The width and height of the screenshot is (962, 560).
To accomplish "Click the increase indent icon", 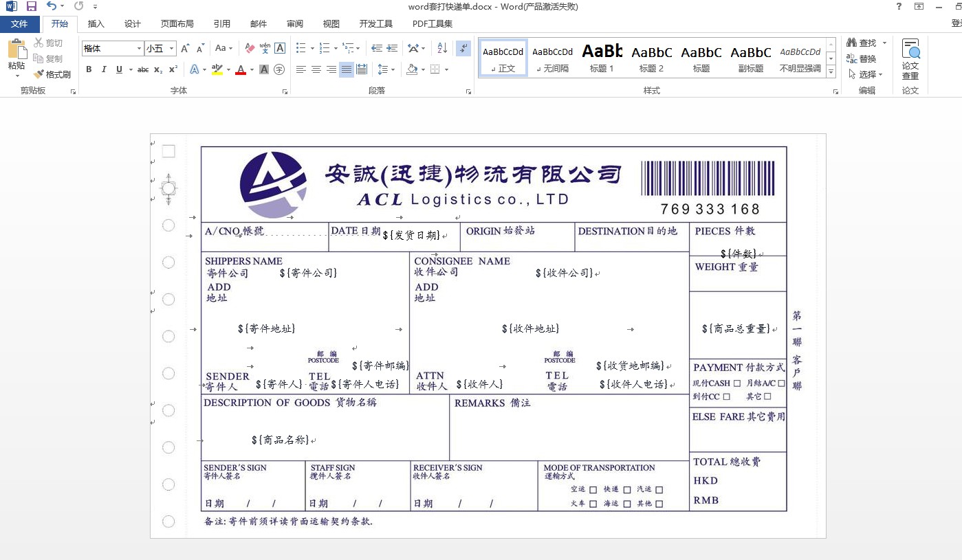I will coord(392,48).
